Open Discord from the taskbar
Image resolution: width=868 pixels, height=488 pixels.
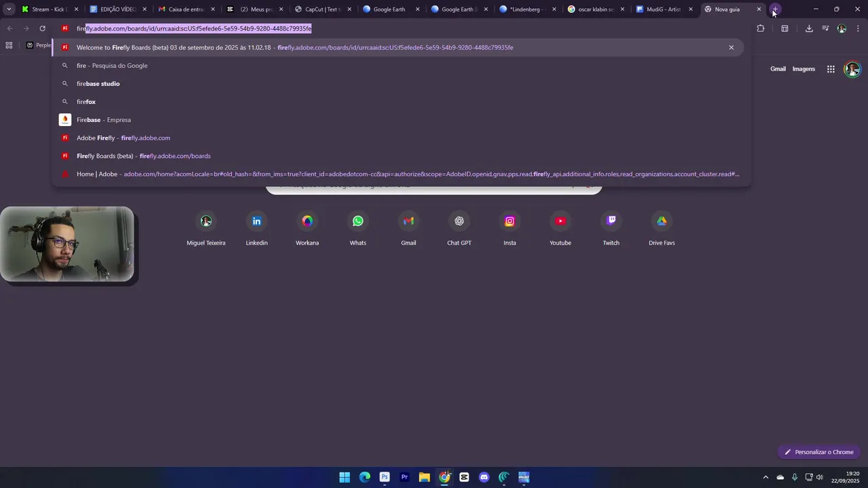pos(484,477)
